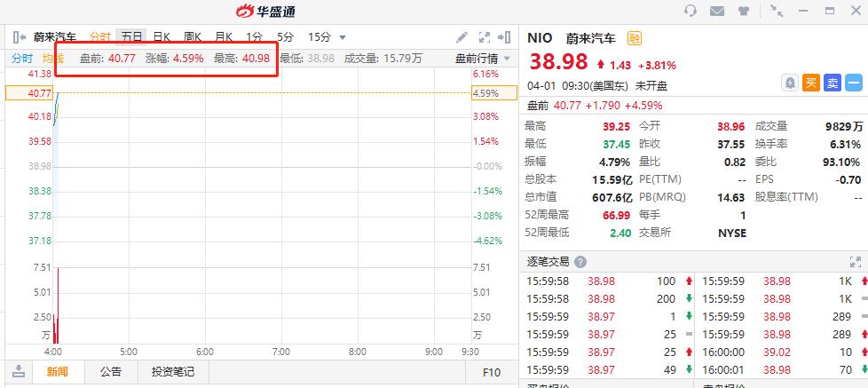
Task: Click the EPS value -0.70
Action: pyautogui.click(x=848, y=179)
